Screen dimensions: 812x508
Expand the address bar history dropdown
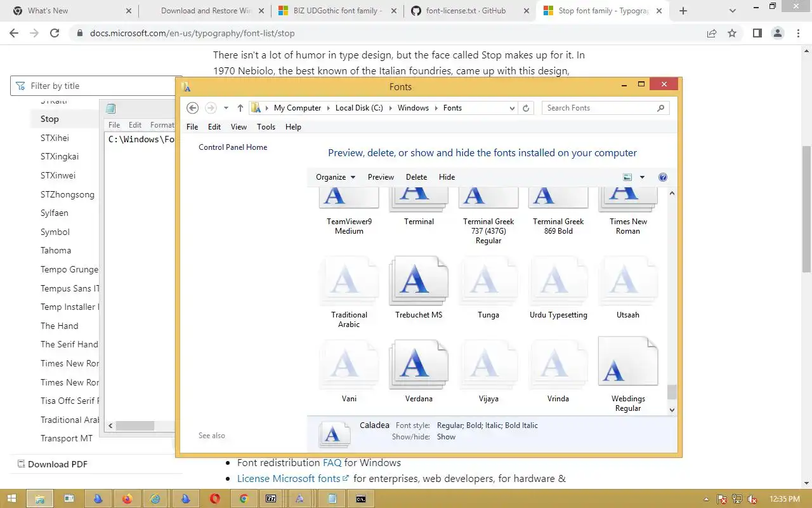513,108
